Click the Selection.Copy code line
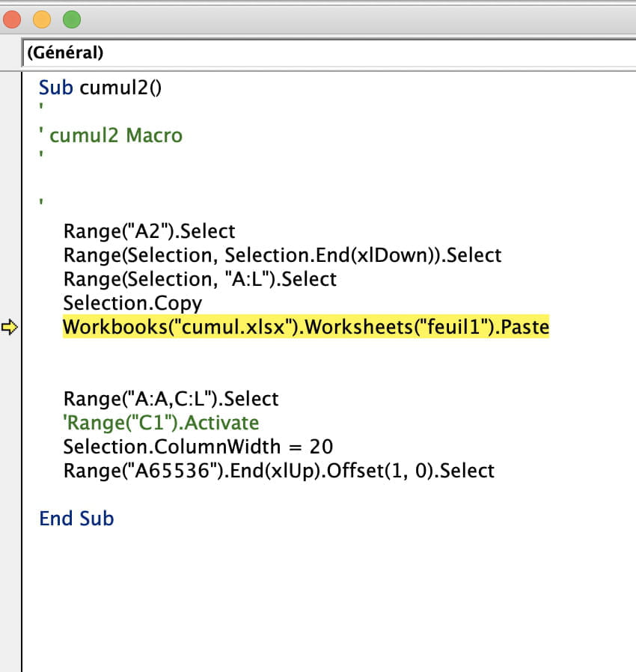This screenshot has height=672, width=636. click(132, 303)
